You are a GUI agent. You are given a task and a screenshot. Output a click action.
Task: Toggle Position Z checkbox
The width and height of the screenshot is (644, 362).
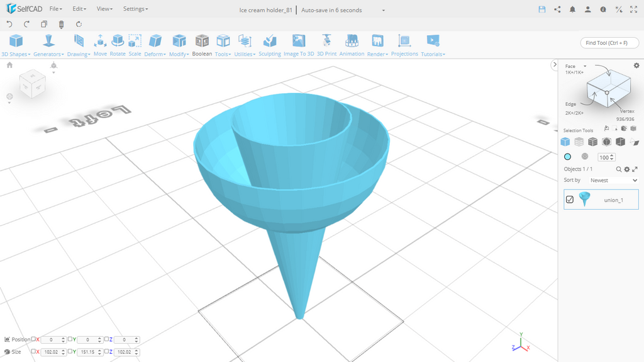[106, 339]
